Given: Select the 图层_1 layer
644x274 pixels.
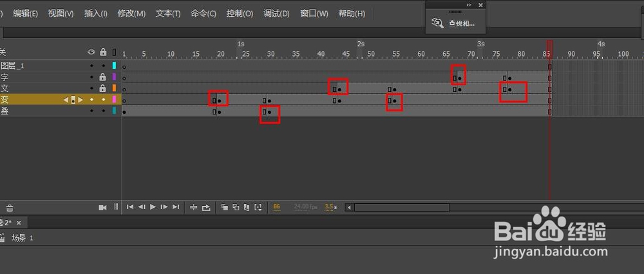Looking at the screenshot, I should (13, 65).
